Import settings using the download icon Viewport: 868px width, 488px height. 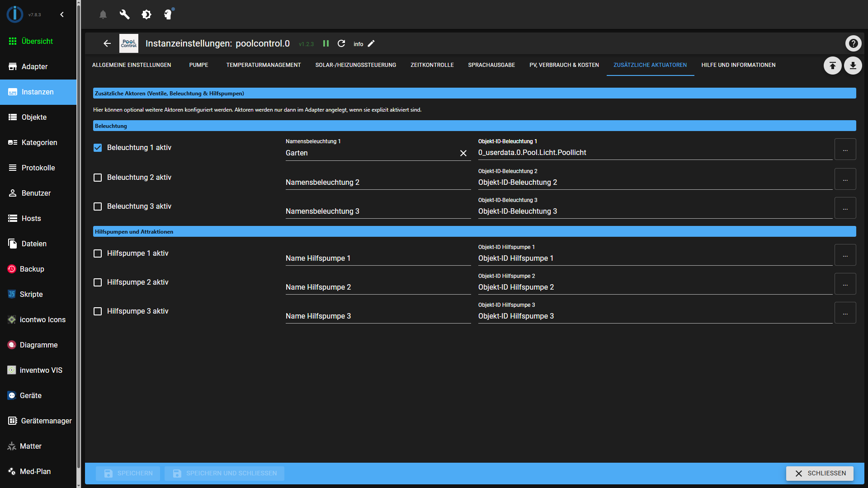(x=853, y=66)
